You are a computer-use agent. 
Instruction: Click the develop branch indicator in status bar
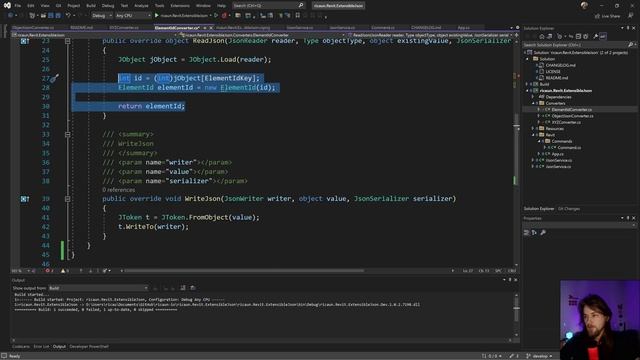[x=539, y=356]
